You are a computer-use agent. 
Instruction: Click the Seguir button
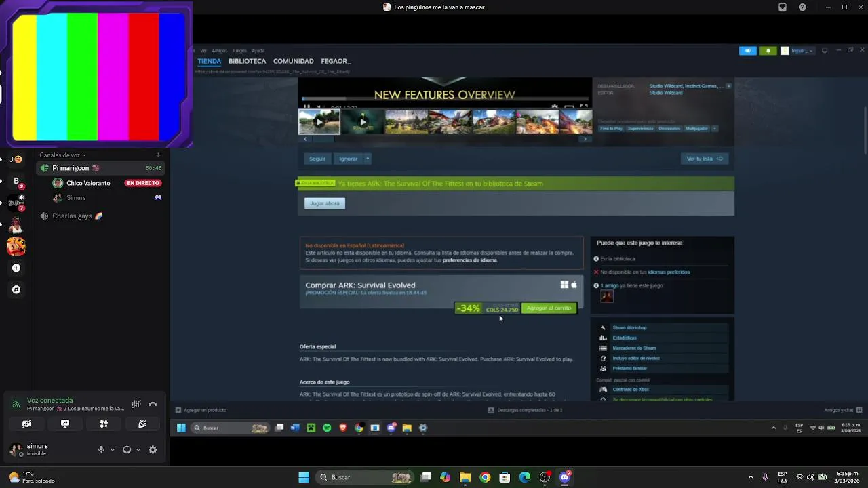317,159
